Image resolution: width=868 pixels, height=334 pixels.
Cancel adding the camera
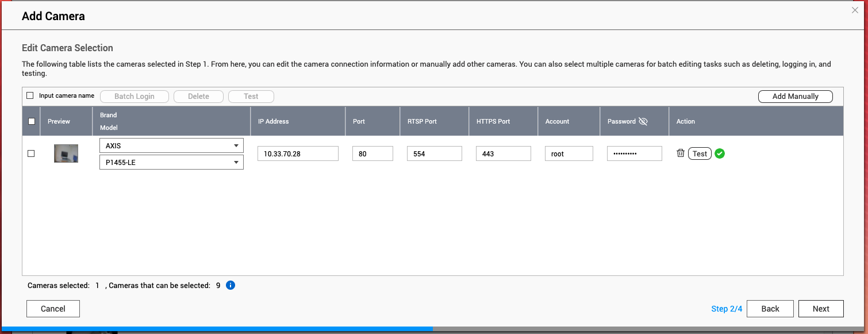53,309
